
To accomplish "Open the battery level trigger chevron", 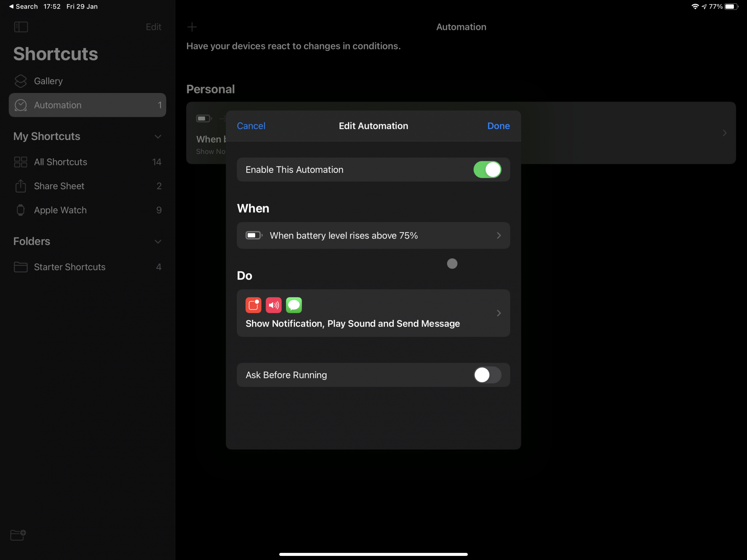I will [499, 236].
